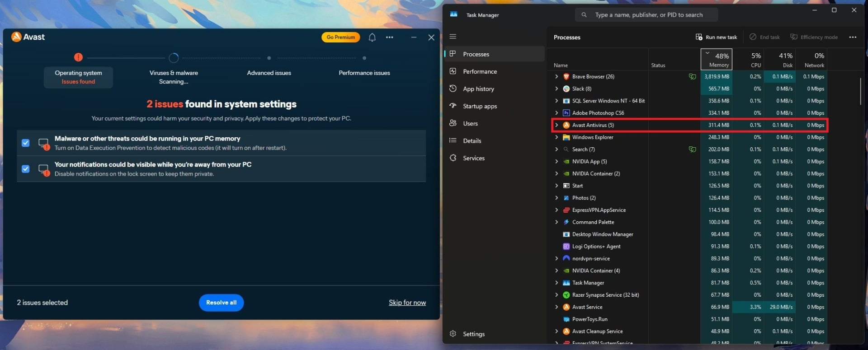Open the Services tab
Viewport: 868px width, 350px height.
[x=495, y=158]
